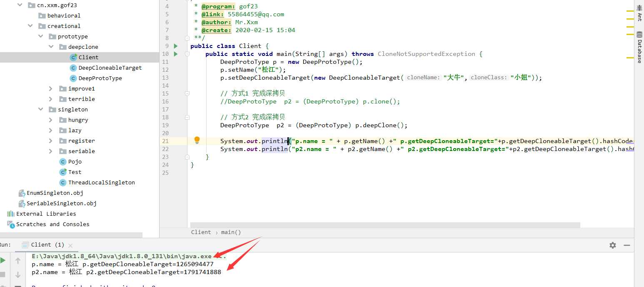Click the project panel horizontal scrollbar
Viewport: 644px width, 287px height.
[x=71, y=235]
